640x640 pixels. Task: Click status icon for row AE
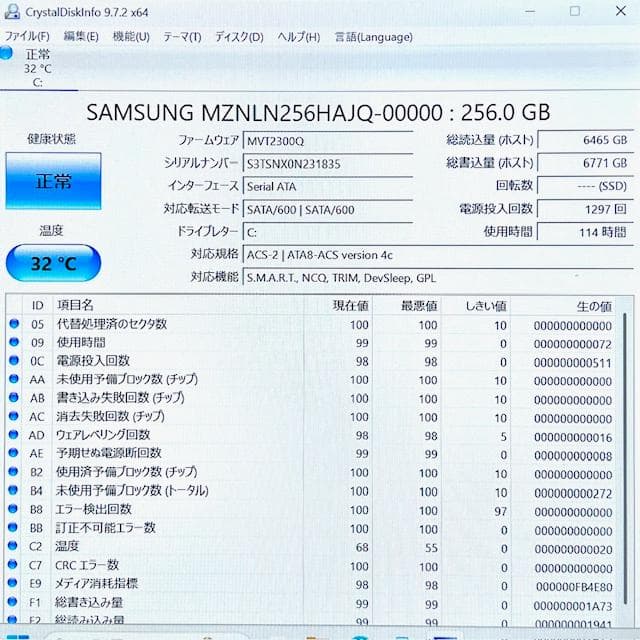pos(13,453)
